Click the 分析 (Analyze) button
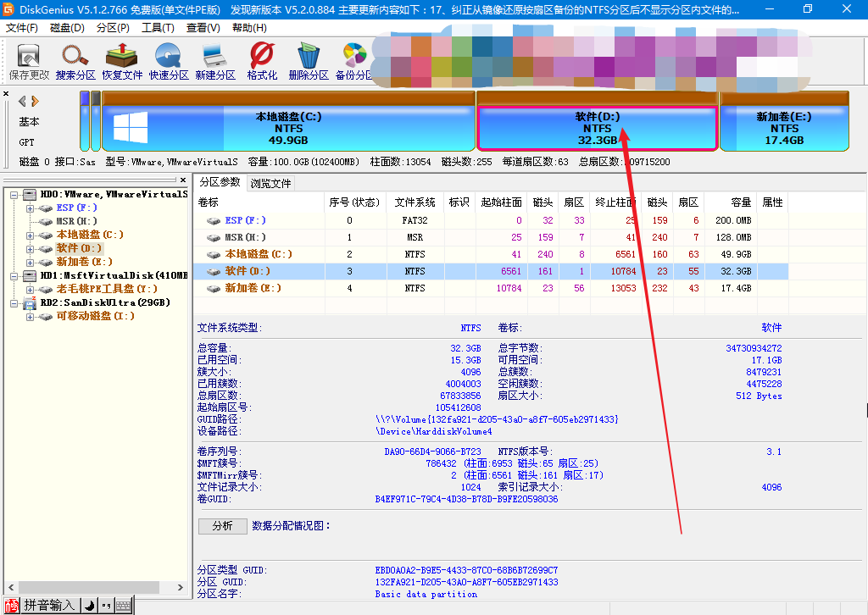Viewport: 868px width, 615px height. (222, 526)
